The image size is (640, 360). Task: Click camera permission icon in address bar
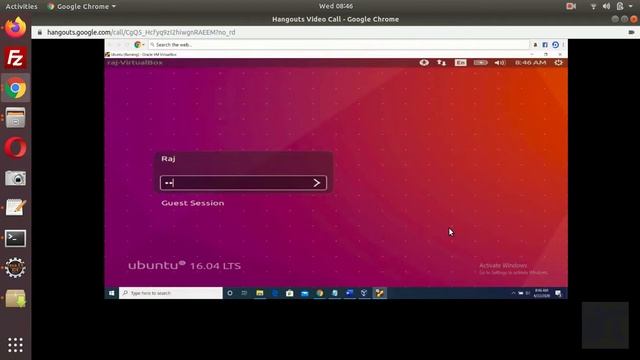[631, 32]
